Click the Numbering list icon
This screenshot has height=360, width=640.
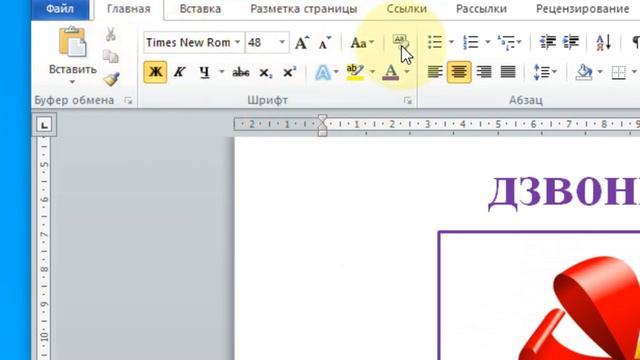(471, 42)
